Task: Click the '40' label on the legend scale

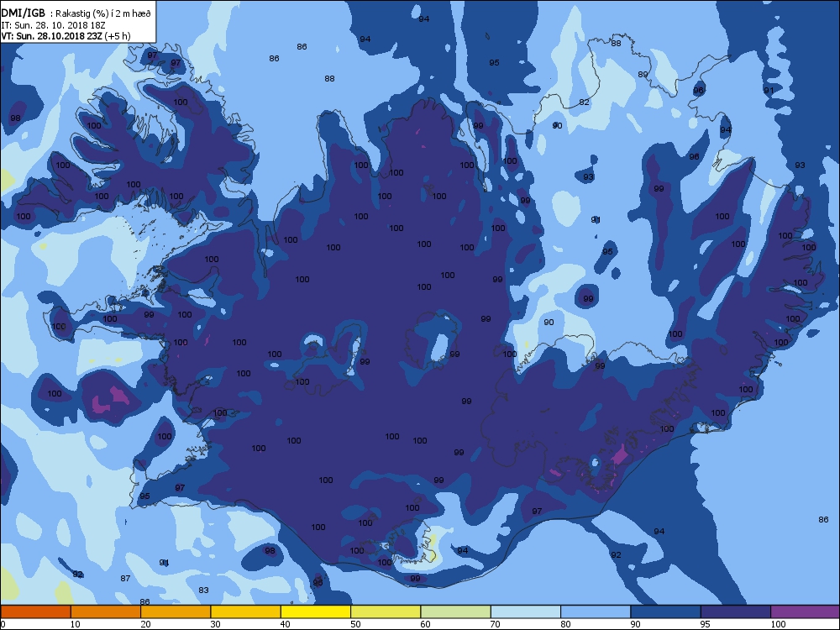Action: [285, 624]
